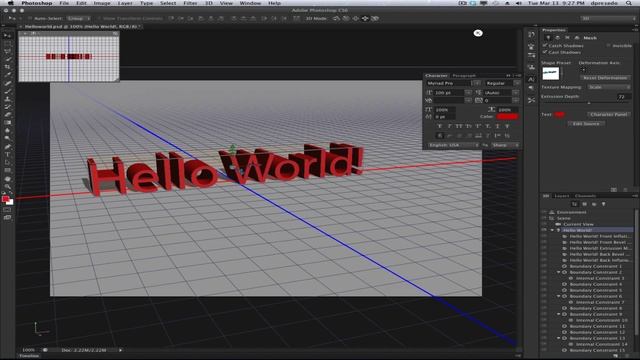Select the Horizontal Type tool
The height and width of the screenshot is (360, 640).
tap(7, 155)
